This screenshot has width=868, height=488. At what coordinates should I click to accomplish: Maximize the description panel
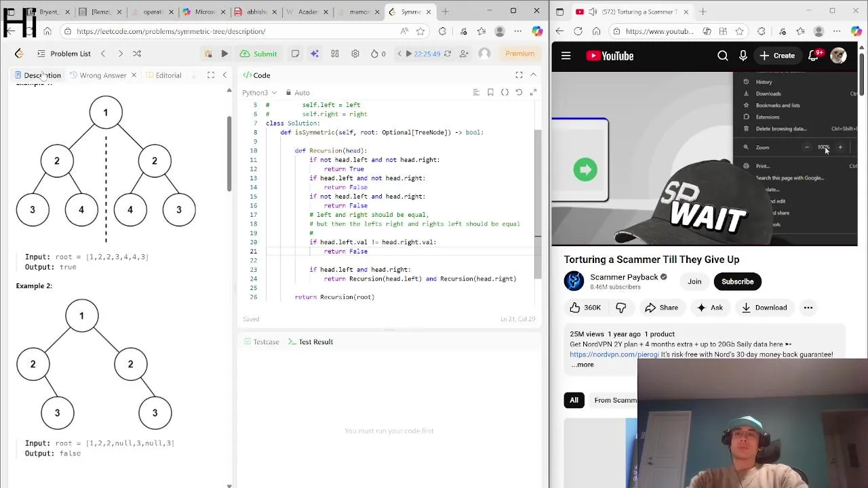[x=211, y=75]
